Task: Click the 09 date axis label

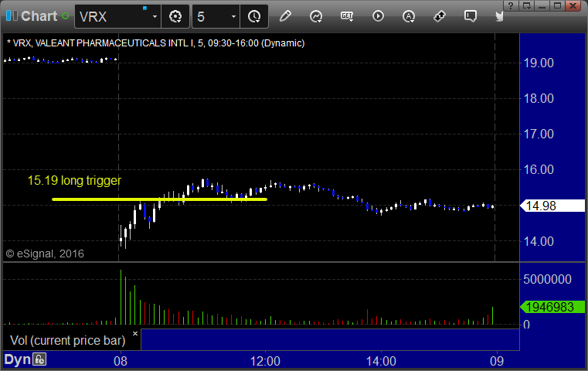Action: (x=497, y=361)
